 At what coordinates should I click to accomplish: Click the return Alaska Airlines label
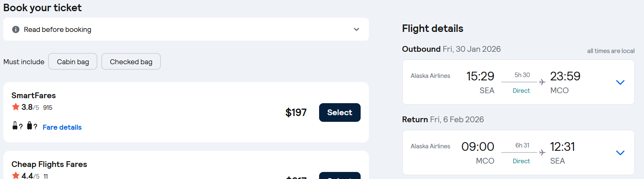pyautogui.click(x=430, y=146)
